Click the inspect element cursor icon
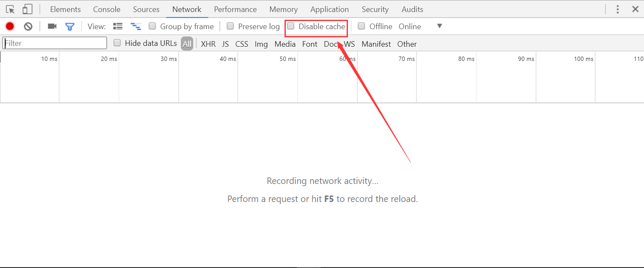 [10, 9]
